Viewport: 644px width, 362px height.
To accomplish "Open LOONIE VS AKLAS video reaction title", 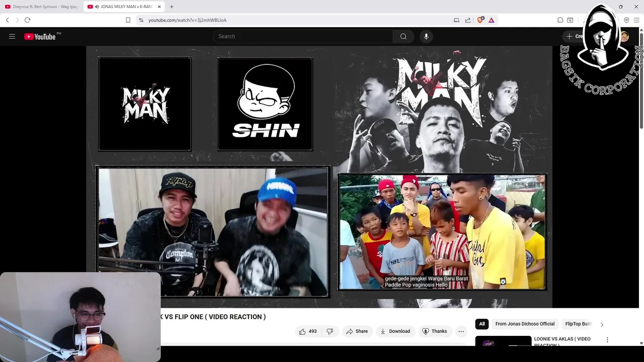I will point(562,341).
